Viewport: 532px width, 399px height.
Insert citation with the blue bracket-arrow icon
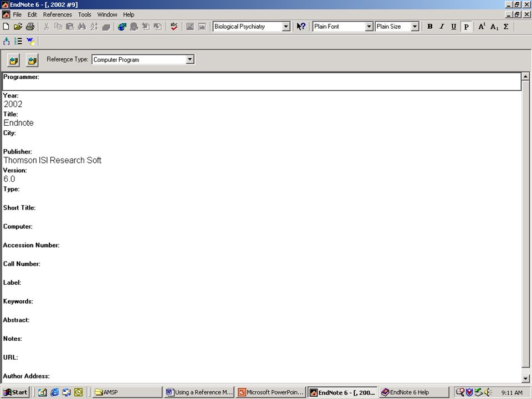[x=7, y=41]
